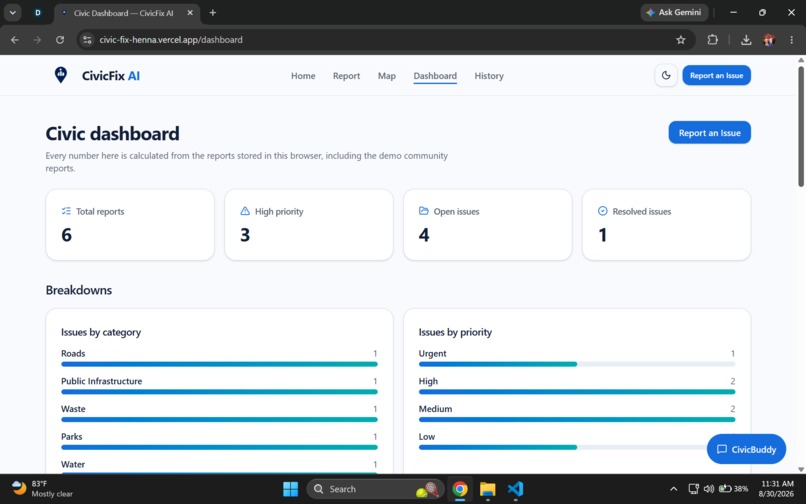Click the "Water" category label
Image resolution: width=806 pixels, height=504 pixels.
click(x=72, y=464)
